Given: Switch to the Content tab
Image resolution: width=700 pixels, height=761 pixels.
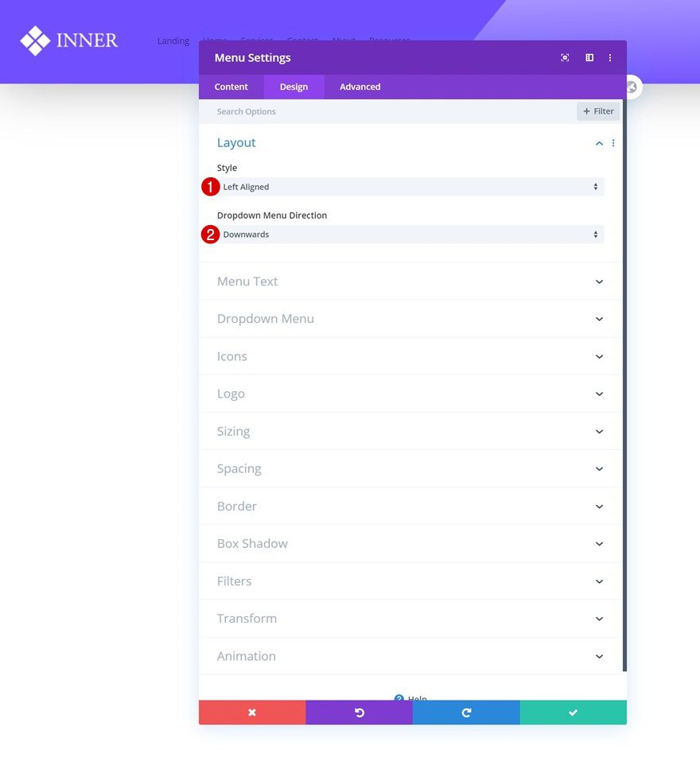Looking at the screenshot, I should pos(231,87).
